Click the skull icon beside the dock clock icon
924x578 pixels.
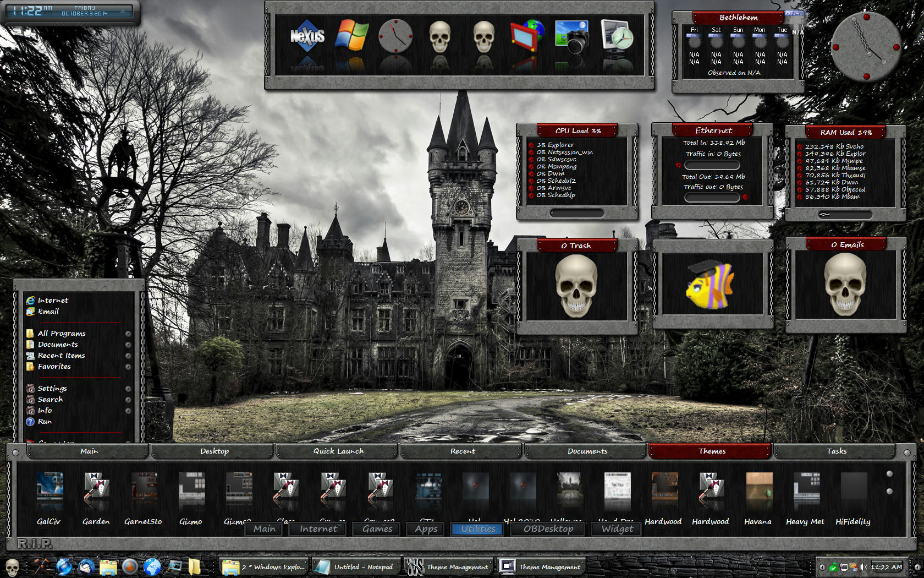(x=439, y=37)
